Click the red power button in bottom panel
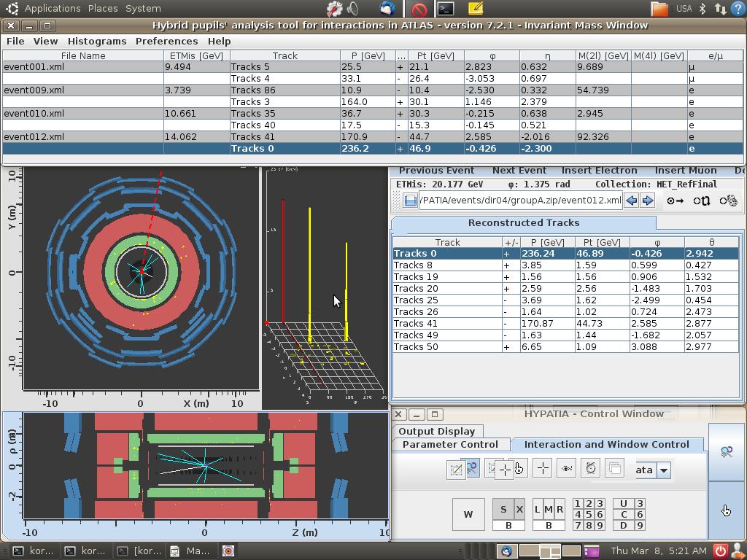747x560 pixels. point(720,551)
